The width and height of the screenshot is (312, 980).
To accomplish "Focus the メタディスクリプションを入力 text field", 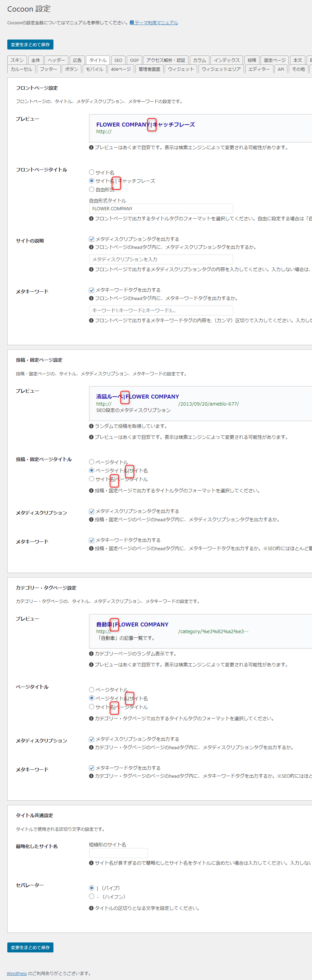I will [x=161, y=259].
